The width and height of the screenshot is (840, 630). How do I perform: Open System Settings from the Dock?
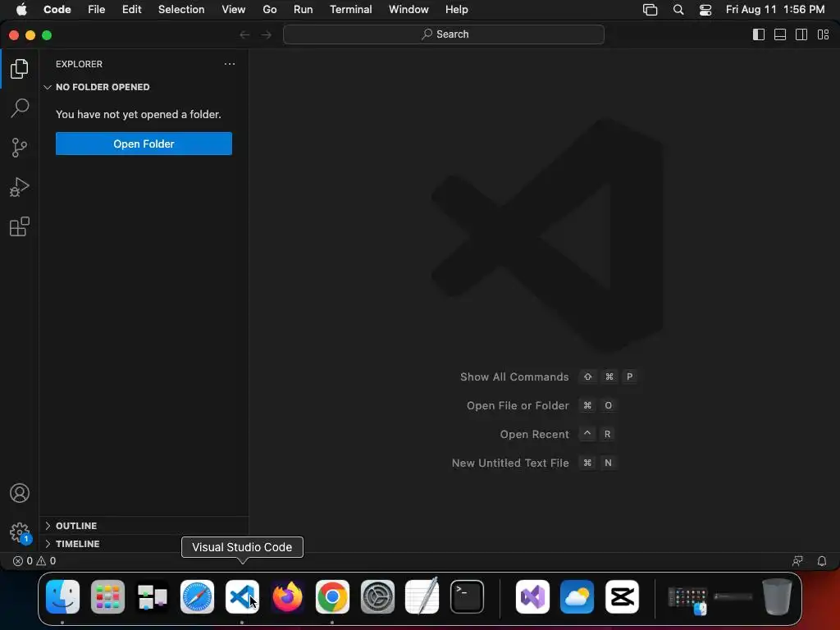pyautogui.click(x=377, y=596)
